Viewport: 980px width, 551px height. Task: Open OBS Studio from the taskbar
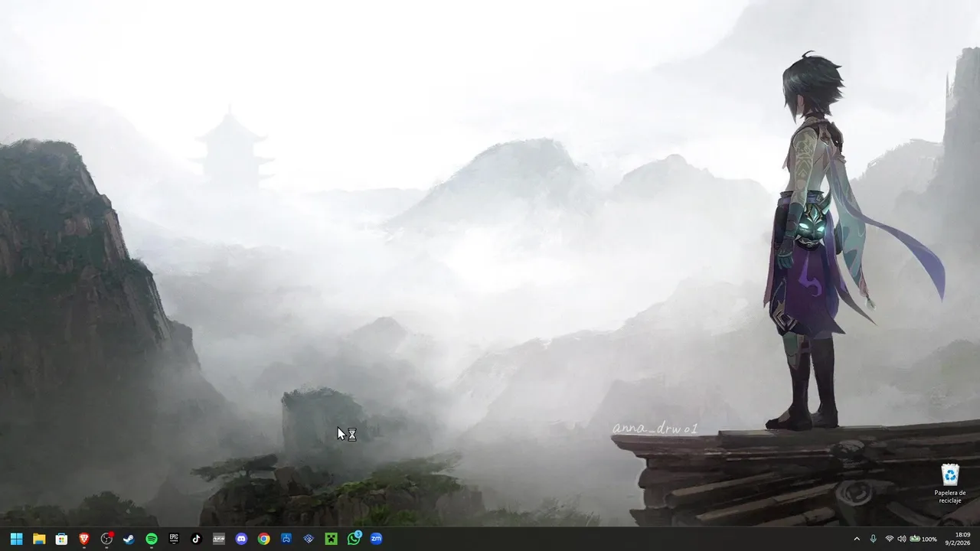pos(106,539)
